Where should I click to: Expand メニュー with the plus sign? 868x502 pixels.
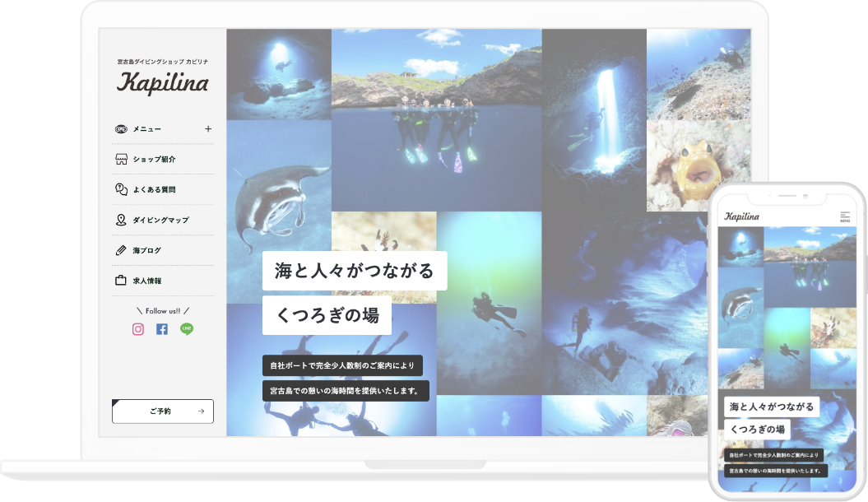pyautogui.click(x=208, y=129)
